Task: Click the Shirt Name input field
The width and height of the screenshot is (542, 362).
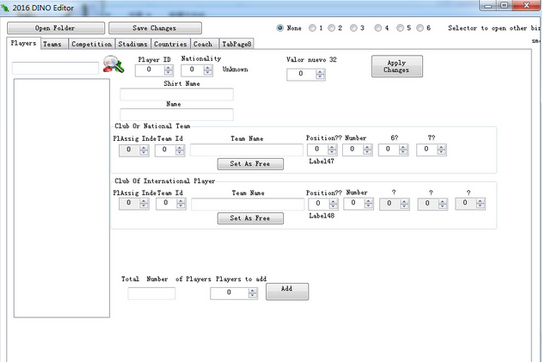Action: (x=177, y=94)
